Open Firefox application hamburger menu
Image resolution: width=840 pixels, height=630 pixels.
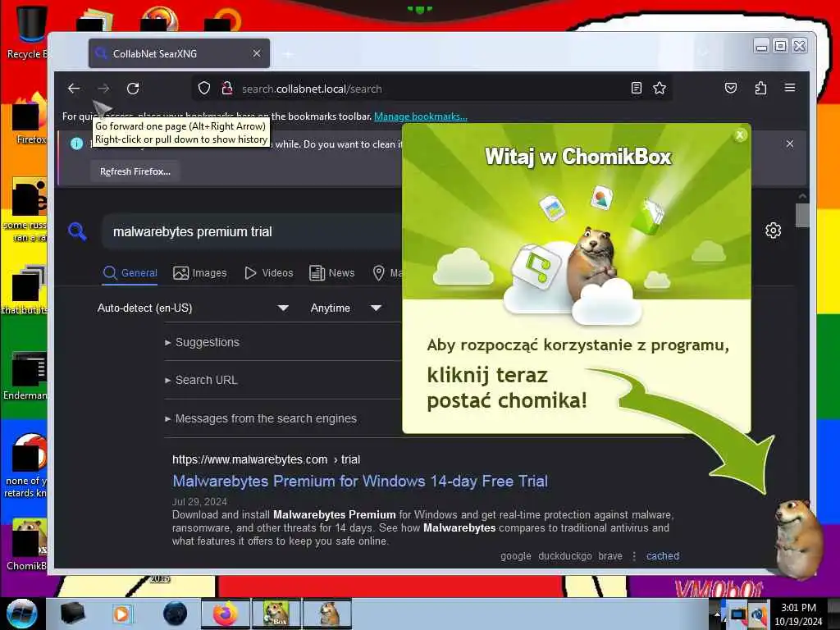(790, 88)
